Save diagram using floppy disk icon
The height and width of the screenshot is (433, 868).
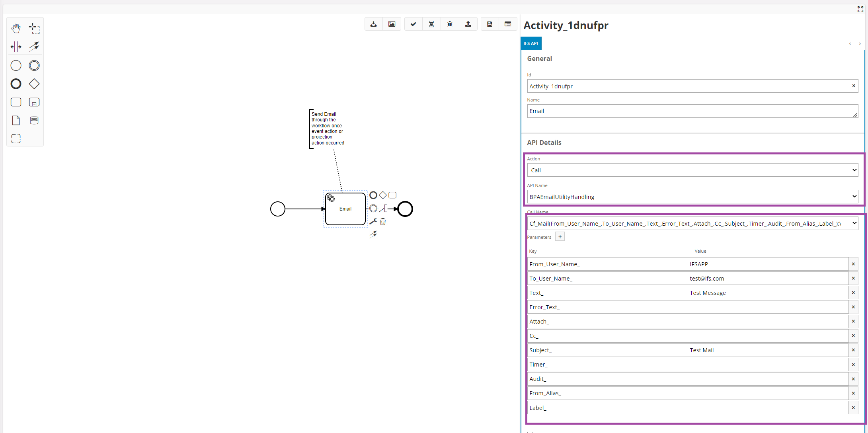click(x=490, y=24)
